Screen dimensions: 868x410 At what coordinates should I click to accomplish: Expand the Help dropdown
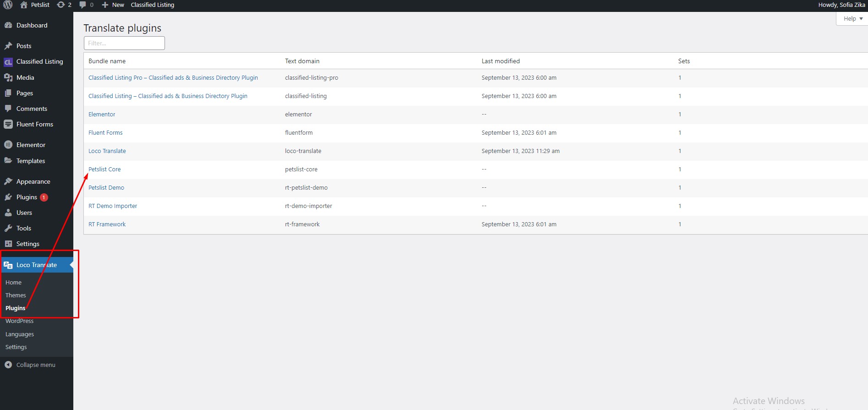(x=852, y=19)
